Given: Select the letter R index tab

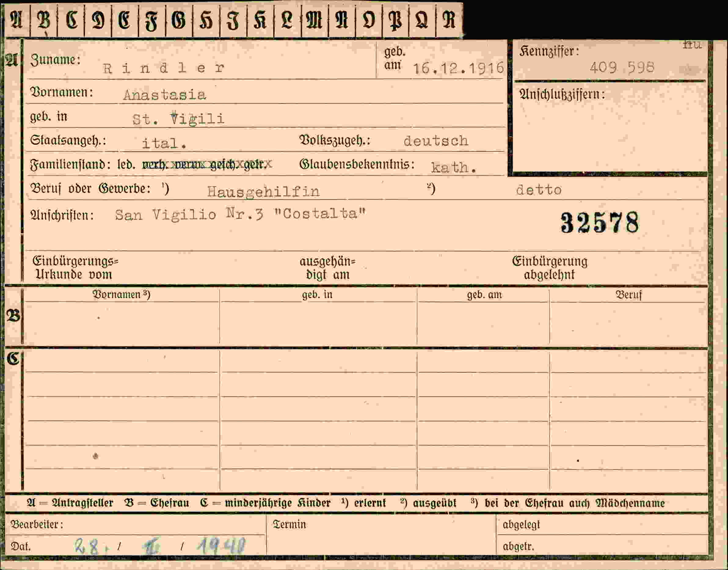Looking at the screenshot, I should point(450,20).
